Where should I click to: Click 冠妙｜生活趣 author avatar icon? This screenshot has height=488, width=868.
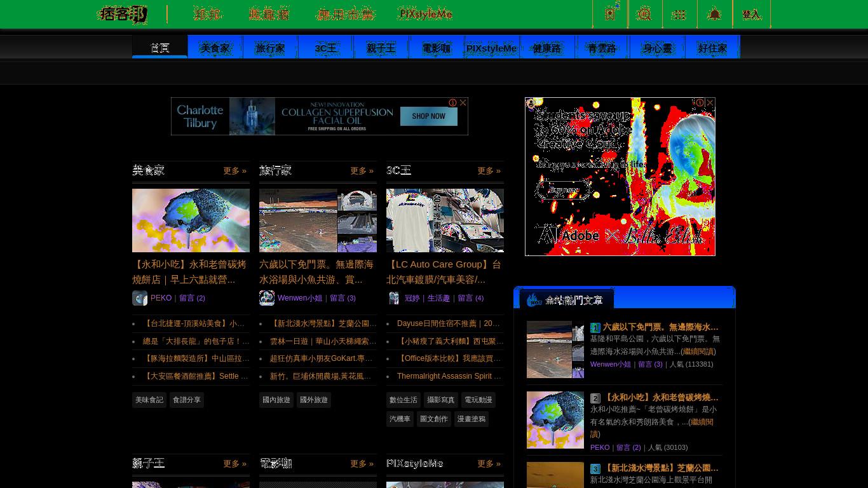(x=394, y=298)
